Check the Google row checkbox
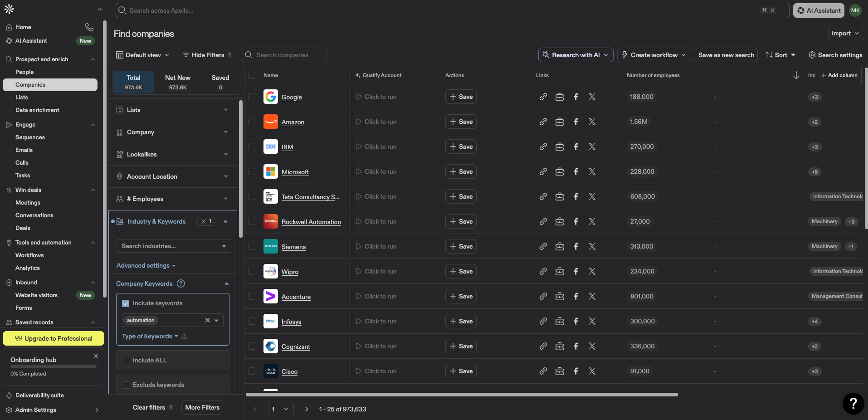Viewport: 868px width, 420px height. click(252, 97)
